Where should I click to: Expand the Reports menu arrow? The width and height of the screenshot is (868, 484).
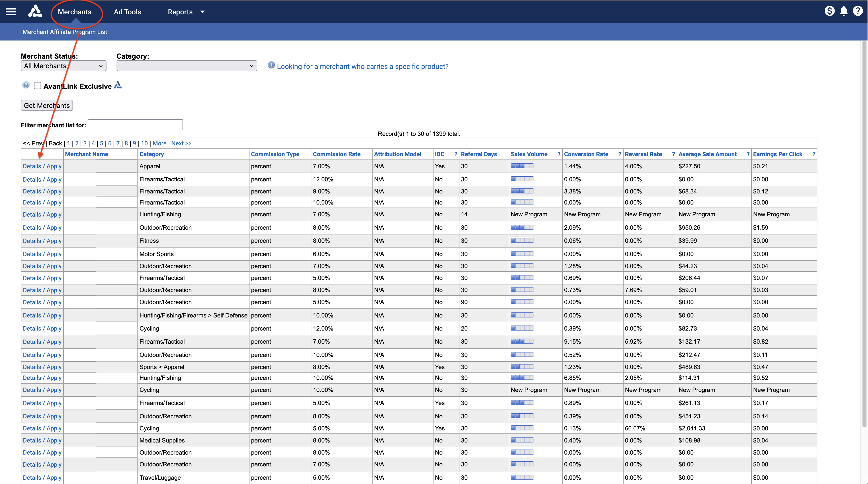point(202,12)
